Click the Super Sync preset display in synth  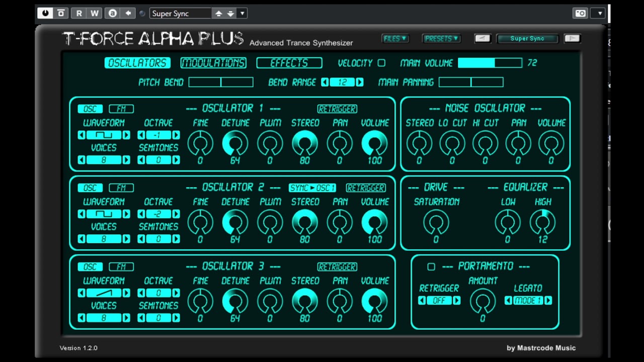coord(527,39)
